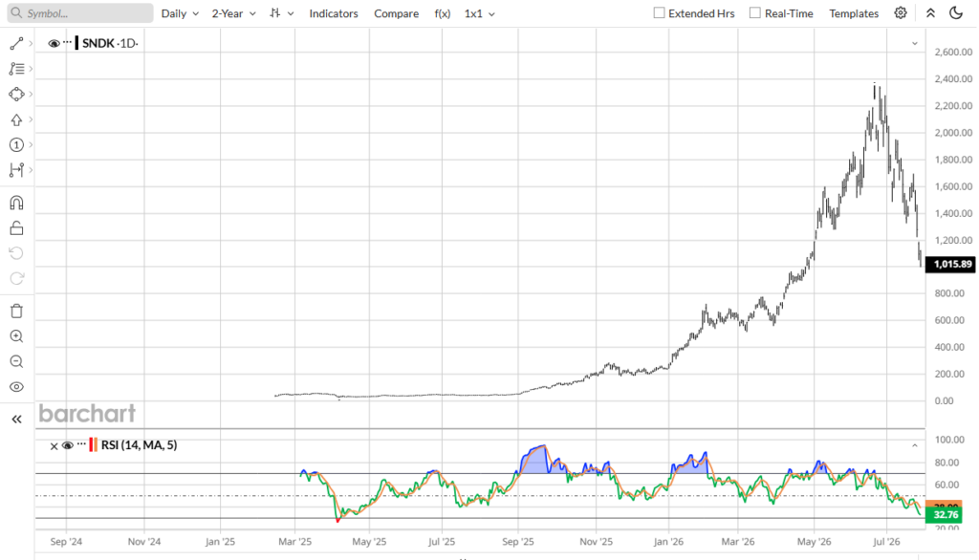Open SNDK series more options dots
Viewport: 979px width, 560px height.
(68, 42)
